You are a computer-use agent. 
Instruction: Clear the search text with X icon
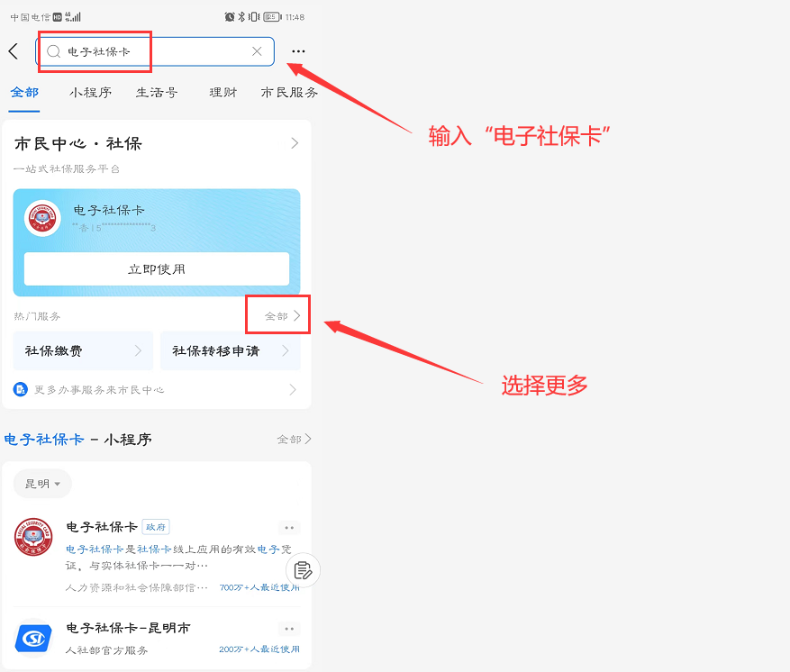[257, 50]
